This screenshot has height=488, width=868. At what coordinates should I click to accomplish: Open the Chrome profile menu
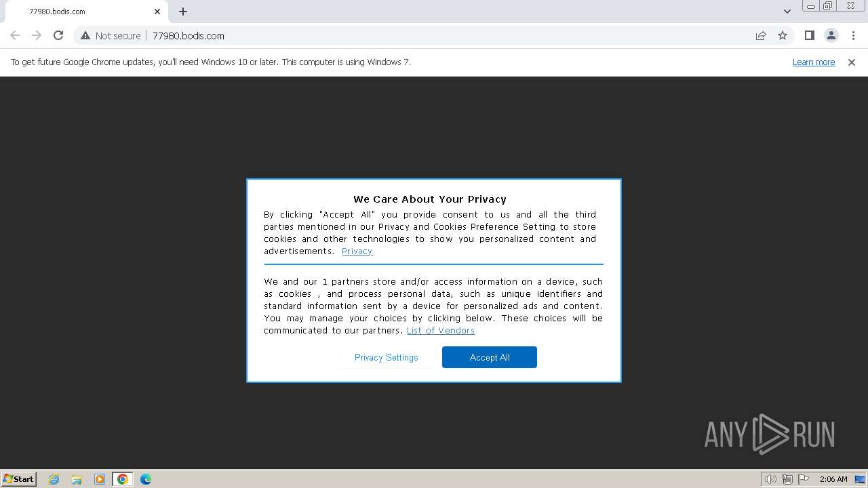[x=831, y=36]
